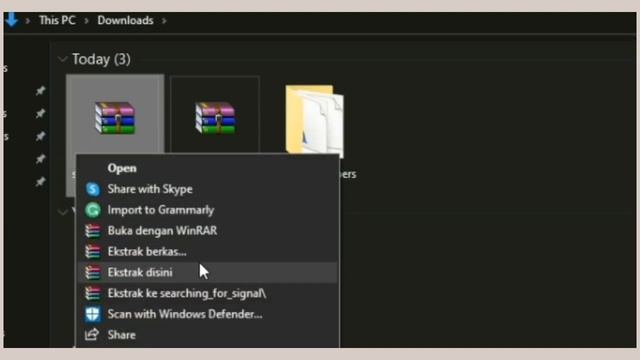Viewport: 640px width, 360px height.
Task: Open dropdown arrow between This PC and Downloads
Action: (86, 20)
